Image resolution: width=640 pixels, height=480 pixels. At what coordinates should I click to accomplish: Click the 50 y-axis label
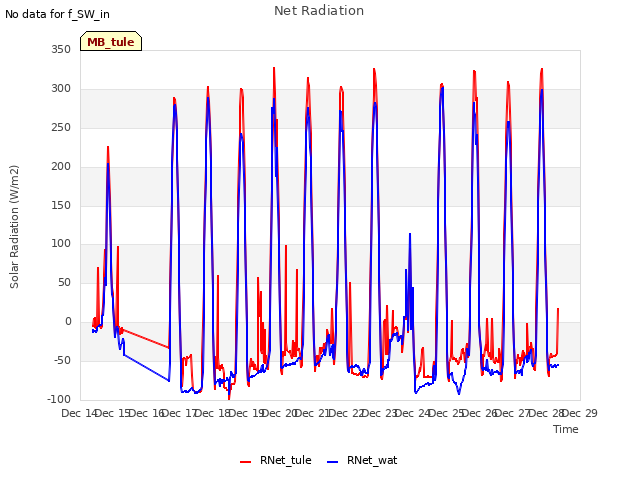tap(64, 283)
